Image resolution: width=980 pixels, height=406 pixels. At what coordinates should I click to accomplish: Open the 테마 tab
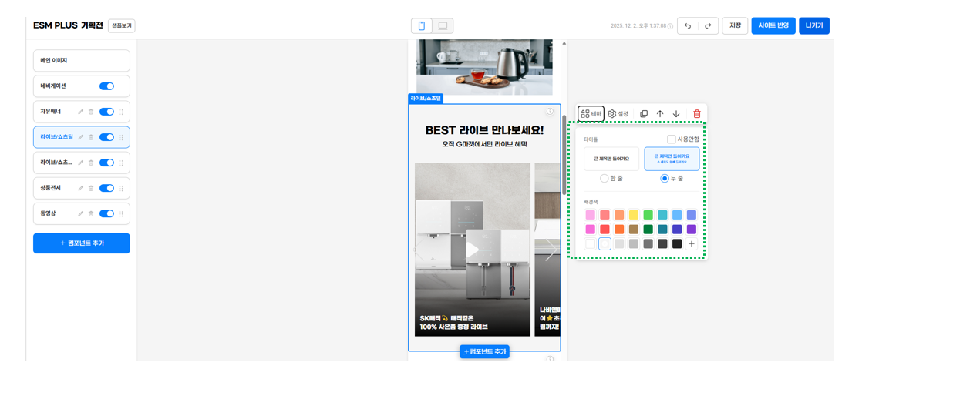click(x=591, y=114)
